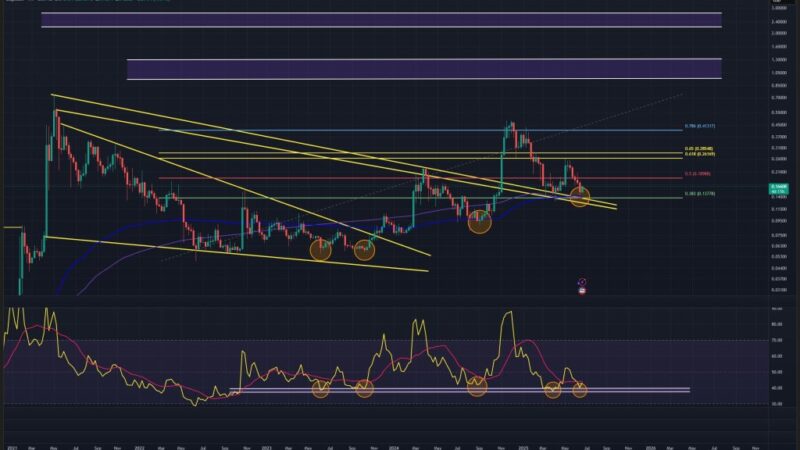Select the white horizontal support band in the RSI pane

459,390
